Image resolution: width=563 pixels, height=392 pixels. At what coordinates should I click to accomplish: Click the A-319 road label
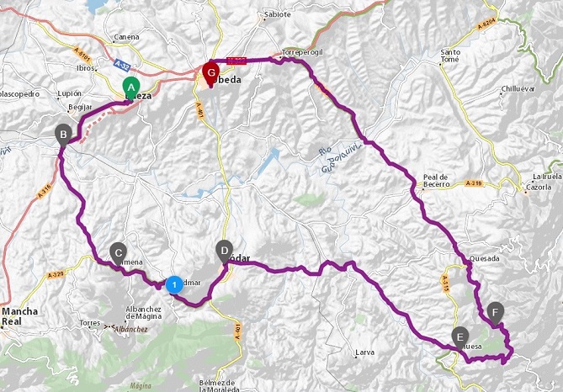(473, 183)
